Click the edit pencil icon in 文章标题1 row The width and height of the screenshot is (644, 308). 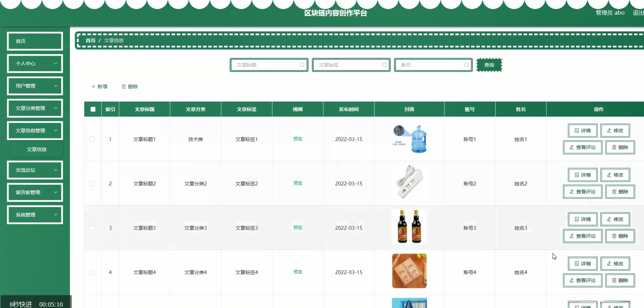[x=609, y=130]
